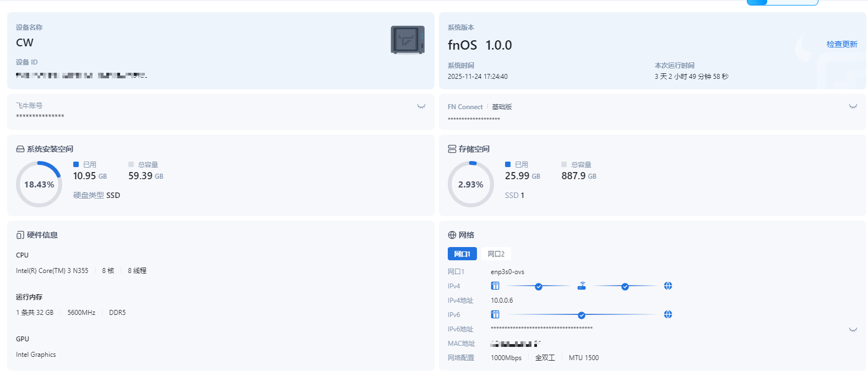Click the device name CW
Screen dimensions: 868x375
pyautogui.click(x=25, y=42)
